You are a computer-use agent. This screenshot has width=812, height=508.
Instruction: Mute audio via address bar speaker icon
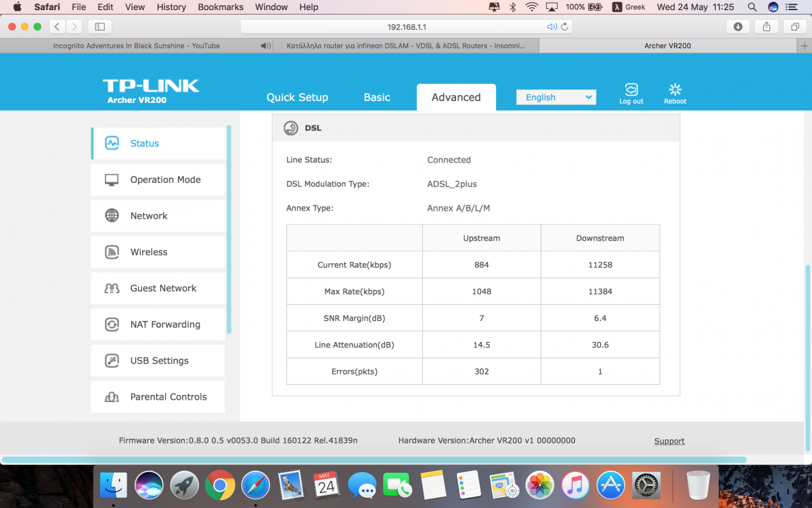click(x=551, y=27)
